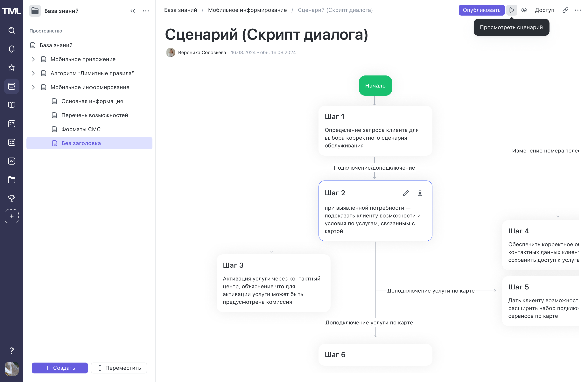
Task: Collapse the sidebar with double-chevron icon
Action: click(x=133, y=11)
